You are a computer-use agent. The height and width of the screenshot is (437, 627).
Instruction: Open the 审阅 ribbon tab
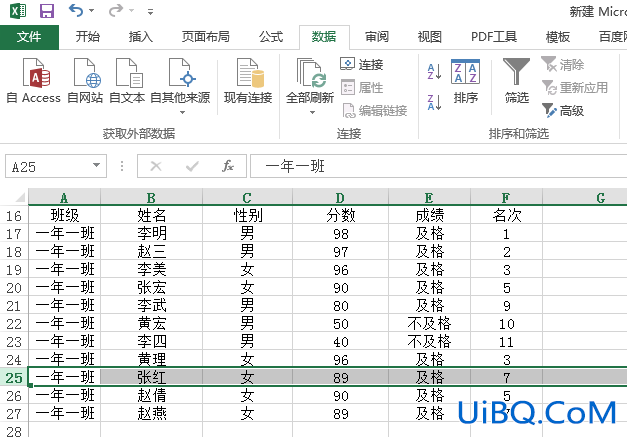377,37
